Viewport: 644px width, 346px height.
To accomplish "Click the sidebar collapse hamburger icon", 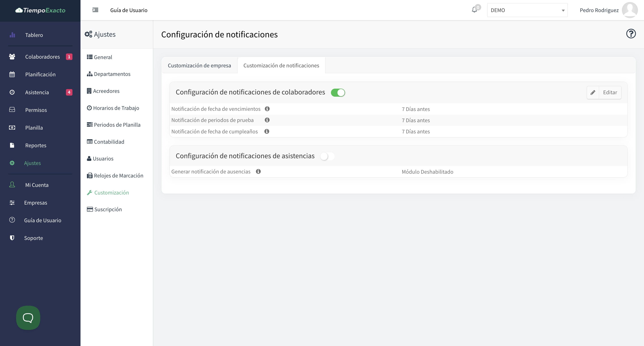I will point(95,10).
